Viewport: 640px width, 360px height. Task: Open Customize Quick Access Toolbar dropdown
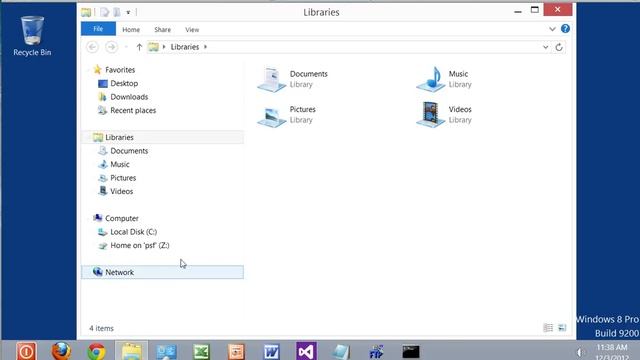[x=128, y=13]
